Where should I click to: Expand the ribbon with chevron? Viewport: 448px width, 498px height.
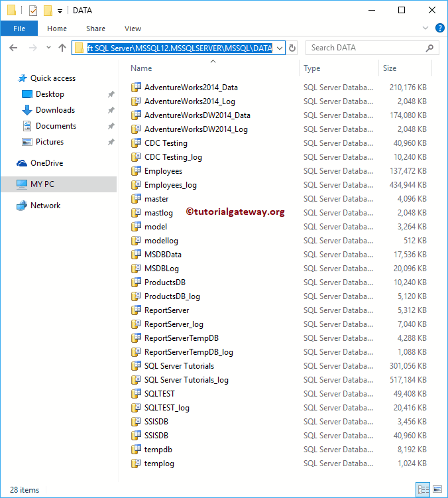pyautogui.click(x=425, y=29)
